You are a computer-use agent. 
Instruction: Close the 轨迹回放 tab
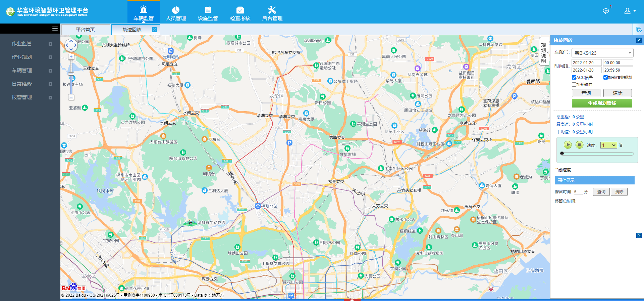point(154,30)
